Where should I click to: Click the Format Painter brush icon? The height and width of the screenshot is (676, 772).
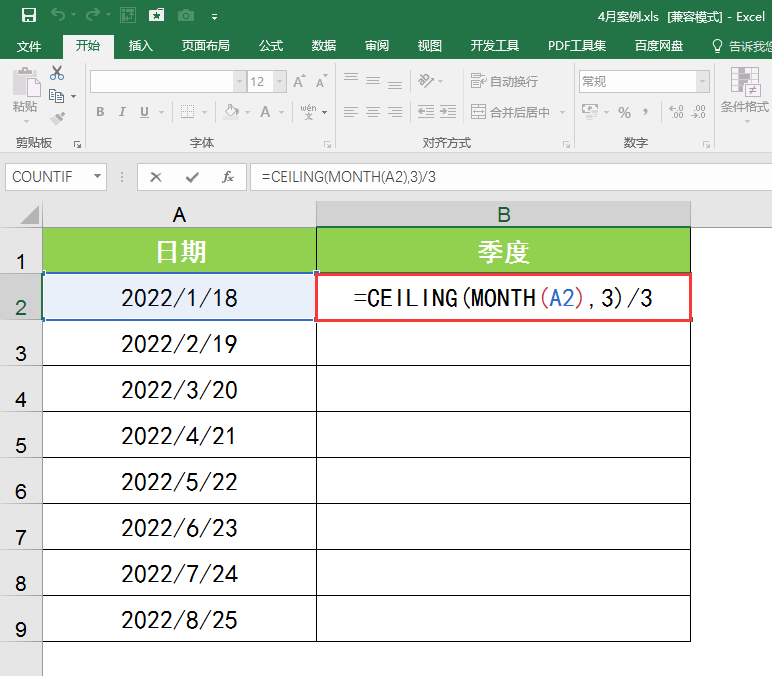[58, 118]
